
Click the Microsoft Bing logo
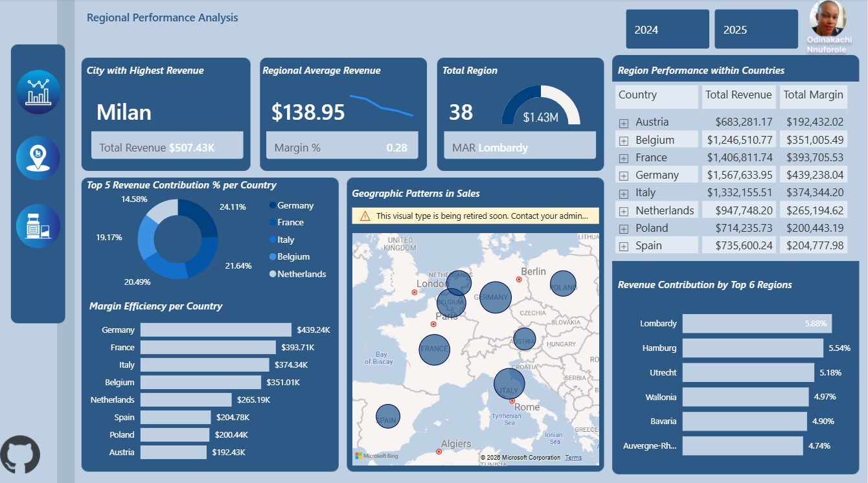(376, 456)
